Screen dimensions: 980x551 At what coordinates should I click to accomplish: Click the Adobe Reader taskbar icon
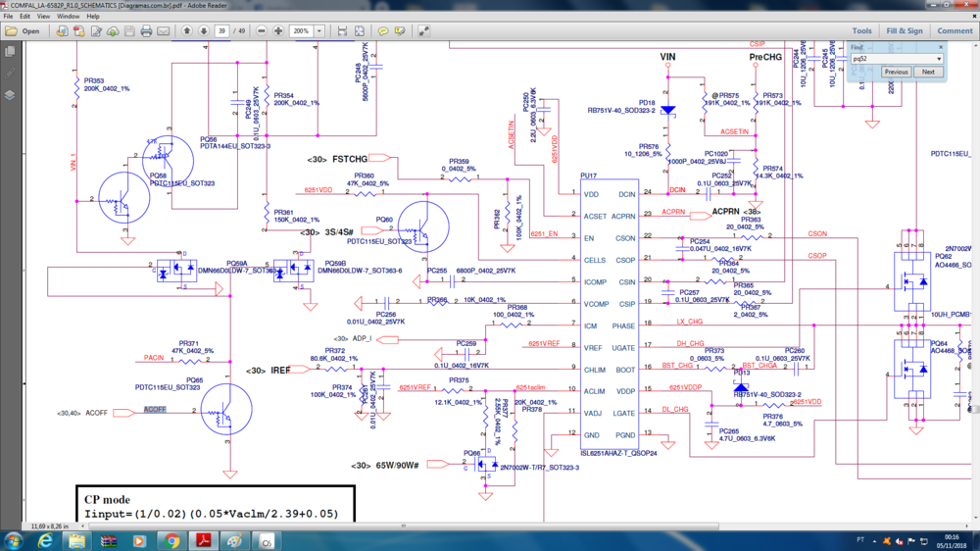pyautogui.click(x=203, y=541)
